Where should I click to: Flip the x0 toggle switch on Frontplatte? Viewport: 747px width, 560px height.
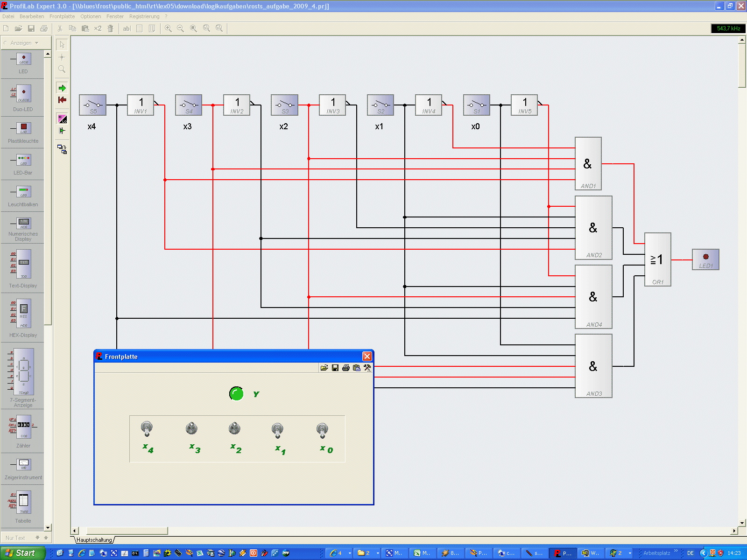coord(322,430)
